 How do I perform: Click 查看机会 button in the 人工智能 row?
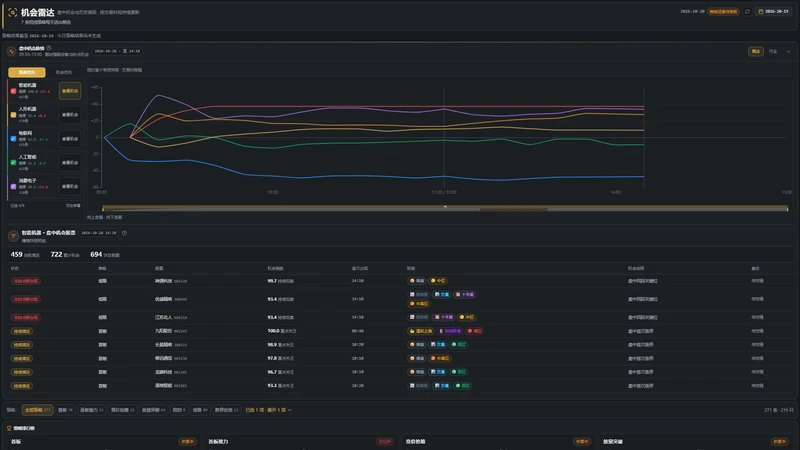coord(70,162)
